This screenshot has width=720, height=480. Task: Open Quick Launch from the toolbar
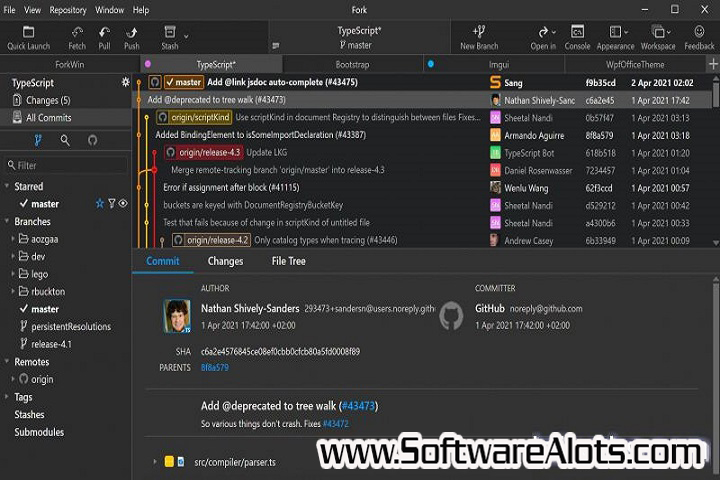28,37
